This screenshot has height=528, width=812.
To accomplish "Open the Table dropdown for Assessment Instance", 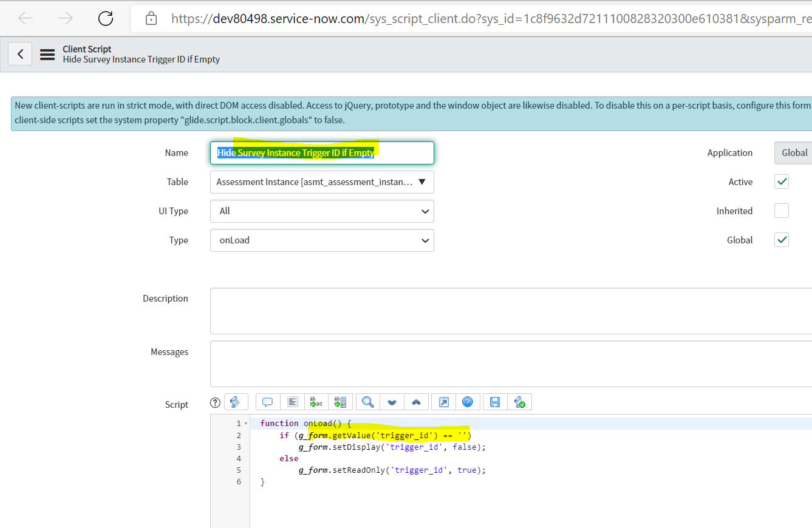I will tap(322, 182).
